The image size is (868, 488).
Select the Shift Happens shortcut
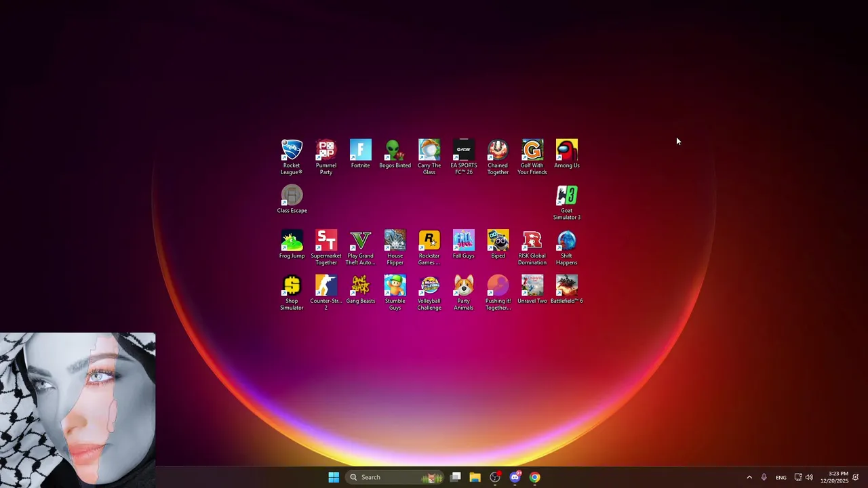[567, 247]
